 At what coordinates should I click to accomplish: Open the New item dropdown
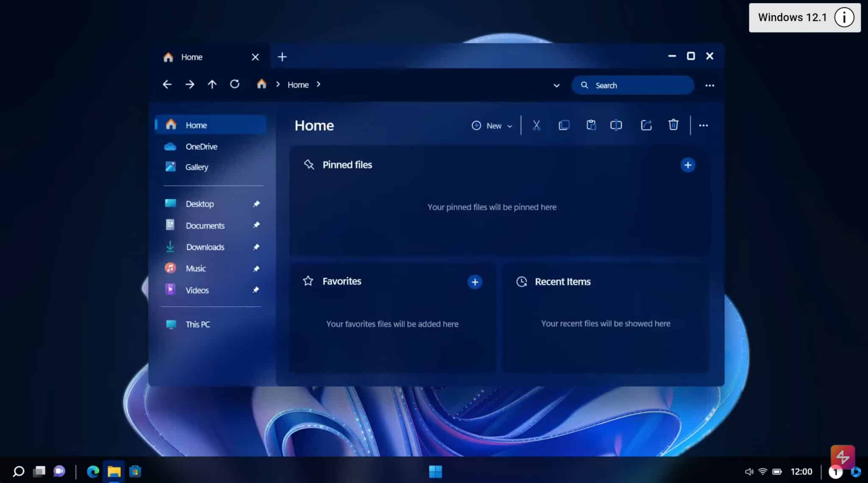point(491,126)
